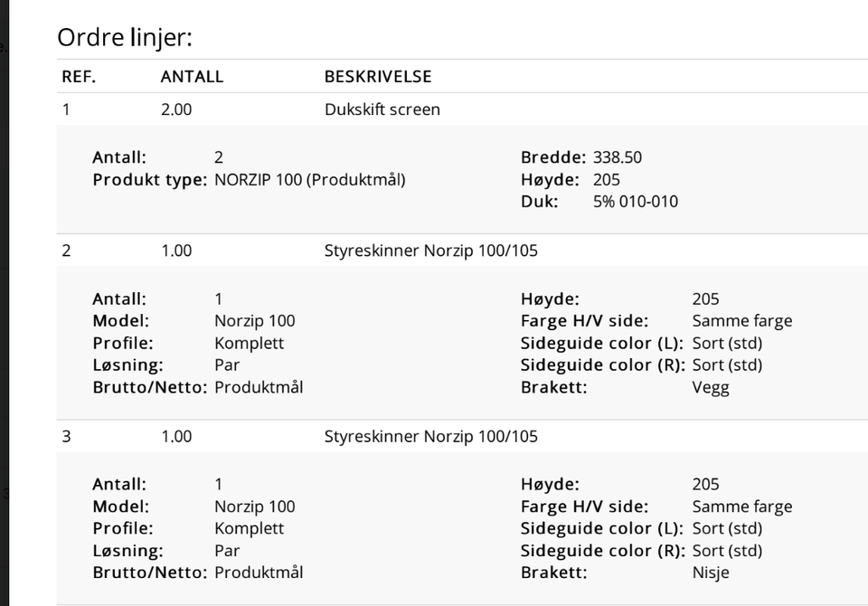Click the Brakett value 'Nisje'
The width and height of the screenshot is (868, 606).
[711, 573]
